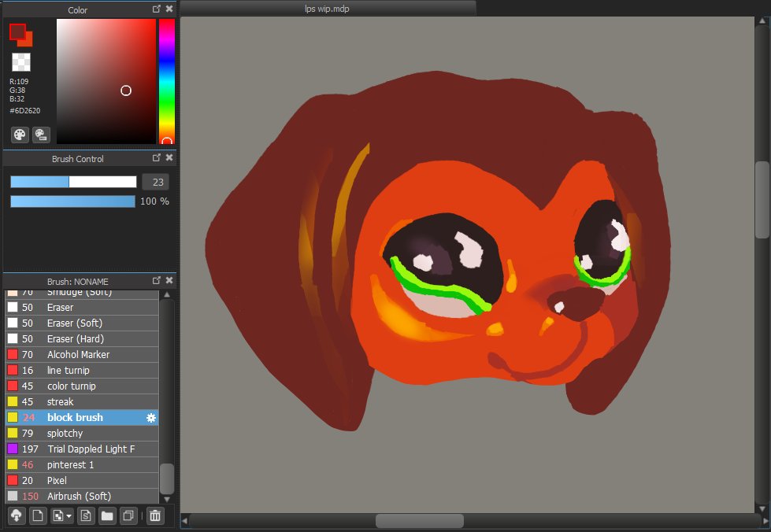Click the 100 % opacity value
The height and width of the screenshot is (532, 771).
click(x=154, y=201)
